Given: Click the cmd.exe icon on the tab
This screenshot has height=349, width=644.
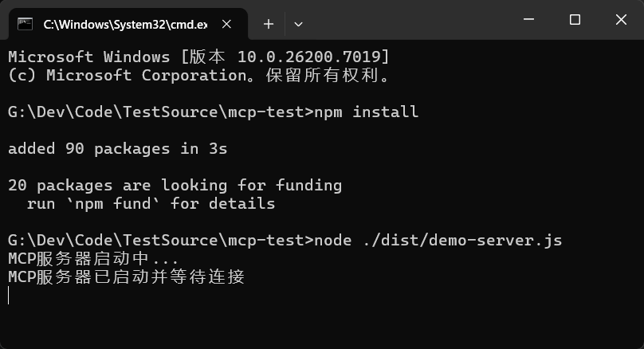Looking at the screenshot, I should [26, 24].
